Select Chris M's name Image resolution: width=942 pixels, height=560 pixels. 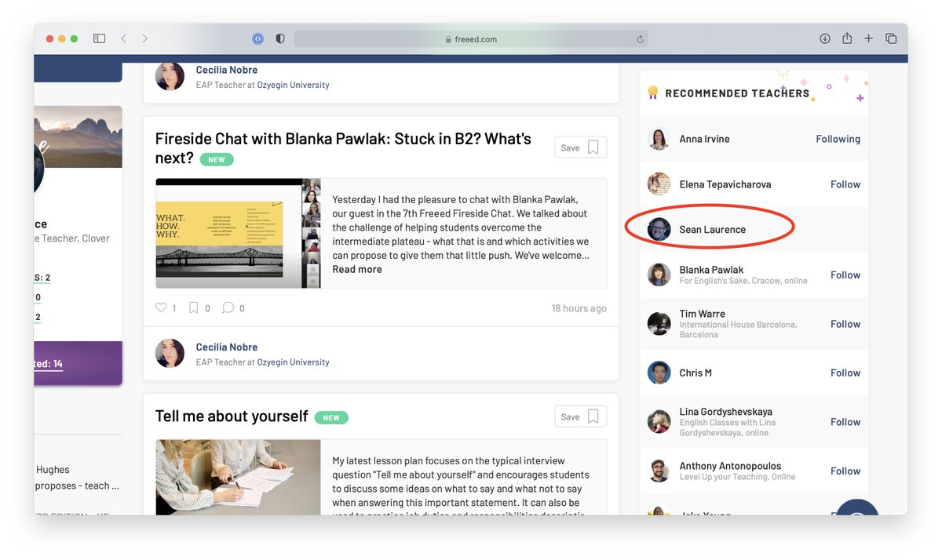696,373
